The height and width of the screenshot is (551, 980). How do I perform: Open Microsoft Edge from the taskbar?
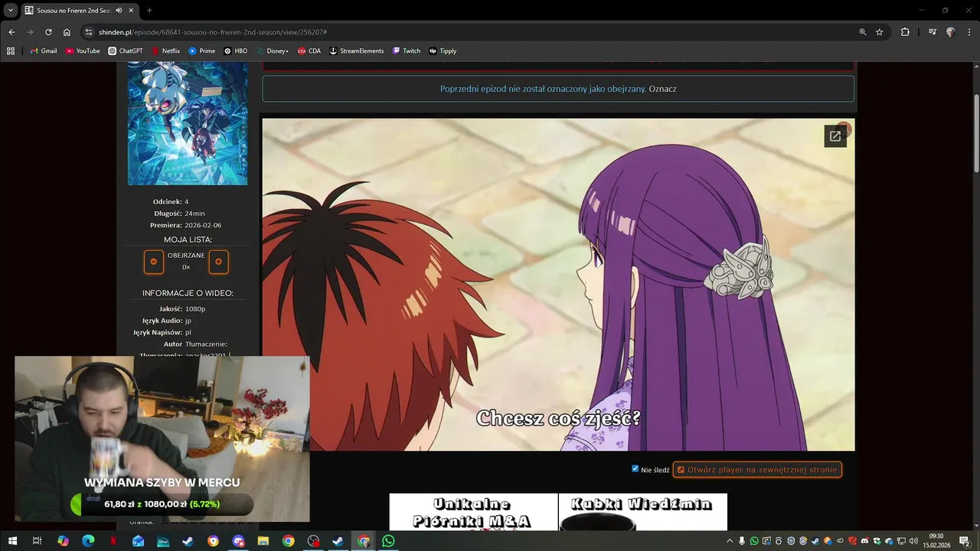(x=88, y=541)
